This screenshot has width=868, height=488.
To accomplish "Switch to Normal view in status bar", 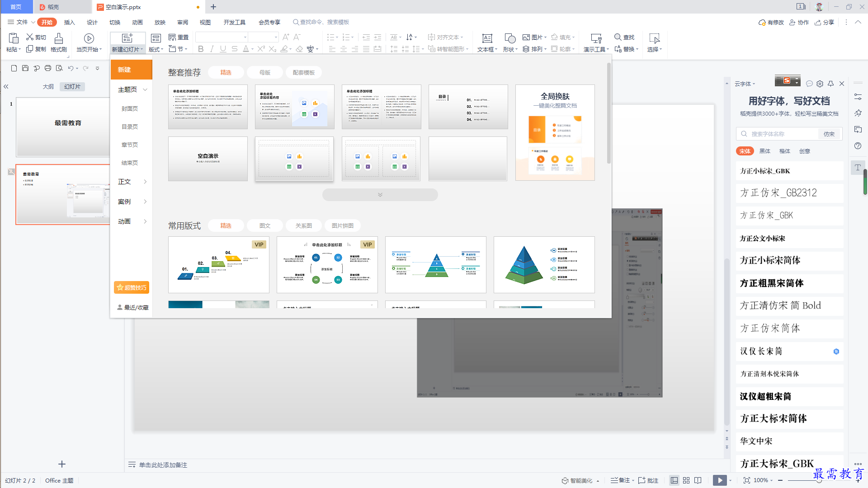I will coord(674,480).
